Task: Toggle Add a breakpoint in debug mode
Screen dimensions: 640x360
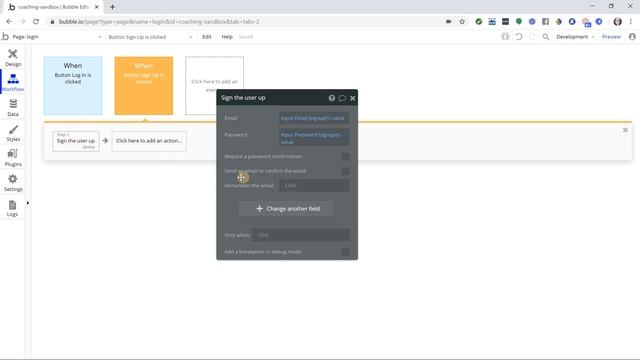Action: click(345, 252)
